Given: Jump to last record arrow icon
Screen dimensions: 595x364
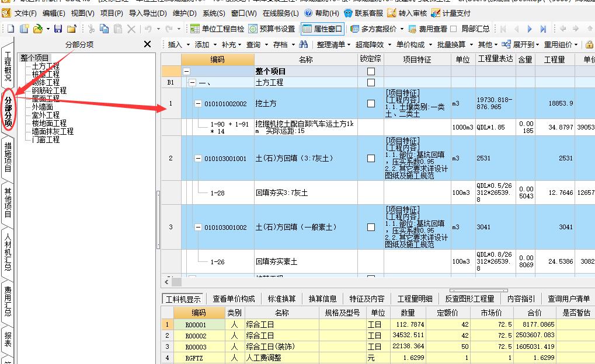Looking at the screenshot, I should tap(543, 29).
